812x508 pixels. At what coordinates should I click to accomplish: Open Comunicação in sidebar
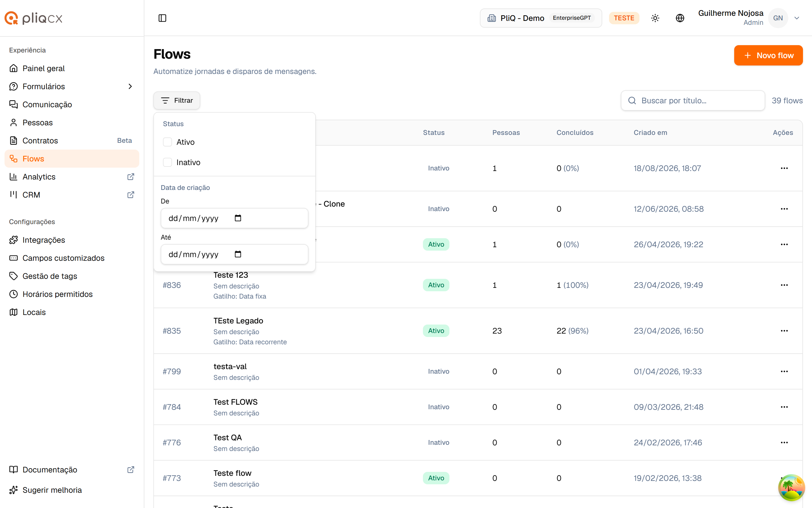(72, 104)
